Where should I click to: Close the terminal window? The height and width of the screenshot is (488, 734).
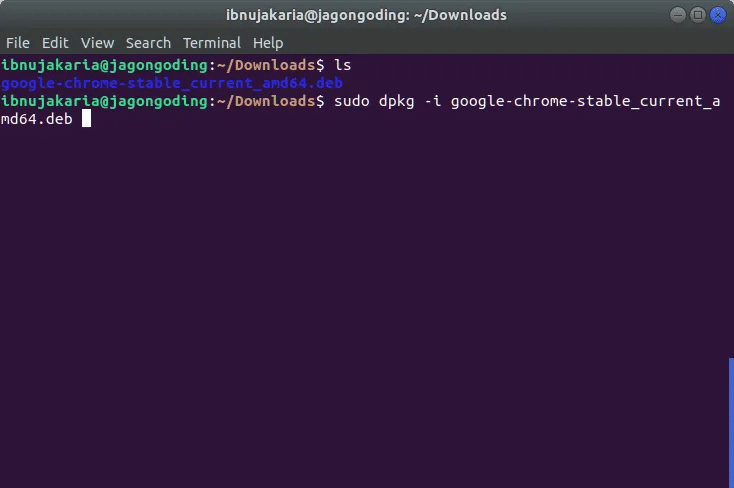tap(718, 15)
